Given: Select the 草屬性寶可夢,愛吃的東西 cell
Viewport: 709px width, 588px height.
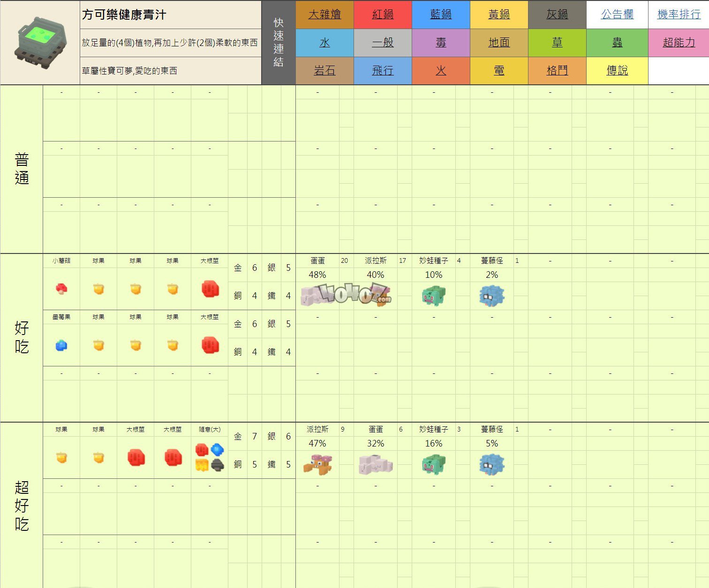Looking at the screenshot, I should point(171,71).
